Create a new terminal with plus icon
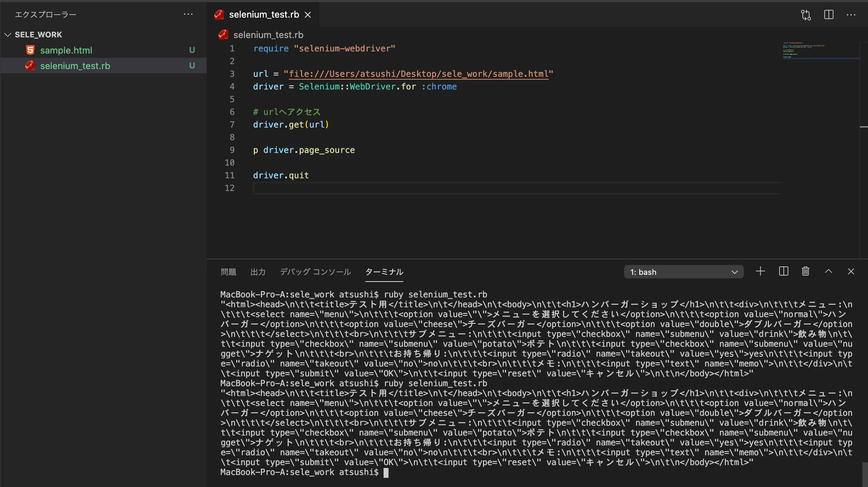 point(760,271)
